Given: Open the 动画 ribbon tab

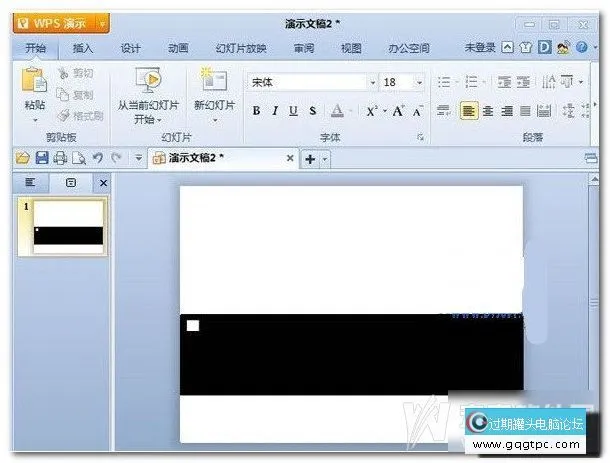Looking at the screenshot, I should pyautogui.click(x=178, y=48).
